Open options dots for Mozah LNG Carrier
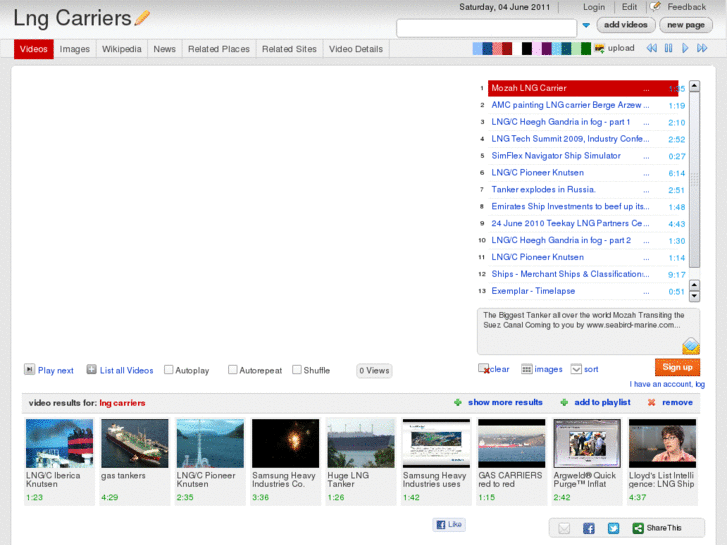The image size is (727, 545). [646, 90]
